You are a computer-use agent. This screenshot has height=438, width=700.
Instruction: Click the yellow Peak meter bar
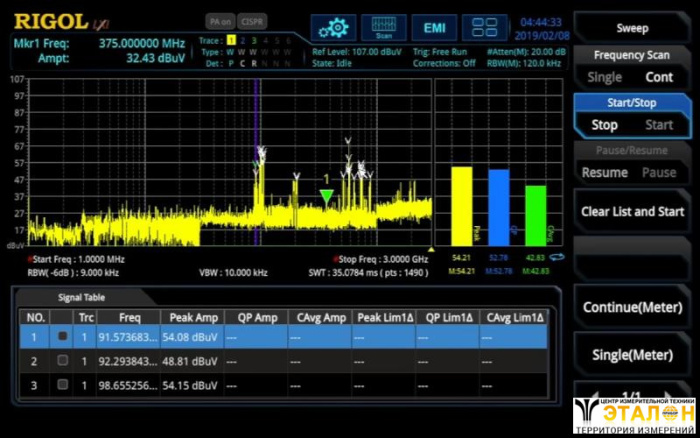click(461, 203)
